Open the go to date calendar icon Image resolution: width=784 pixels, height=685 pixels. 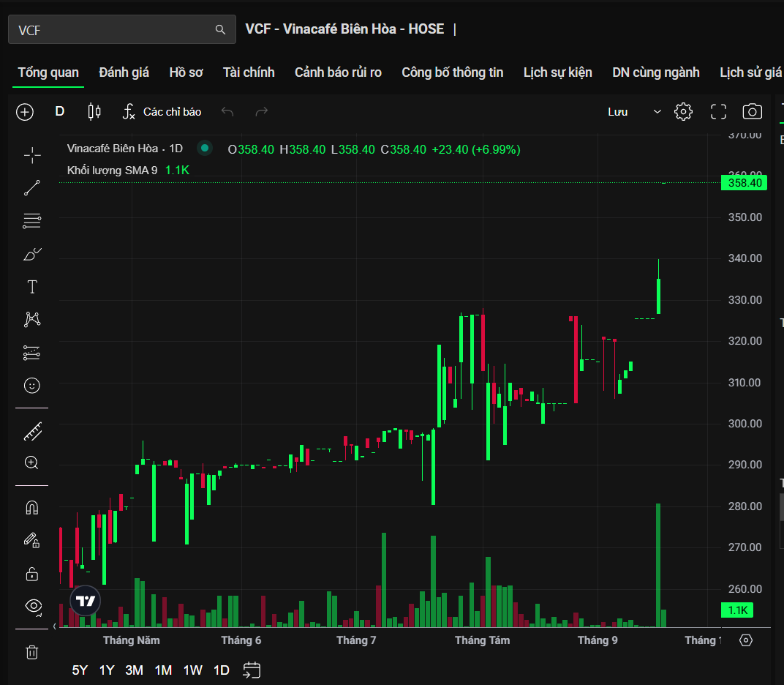click(252, 670)
